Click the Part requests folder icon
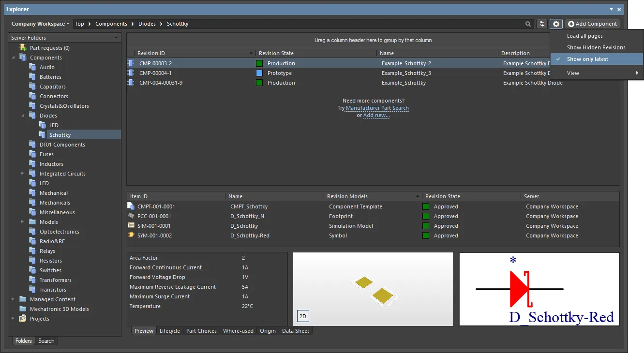644x353 pixels. (x=23, y=48)
